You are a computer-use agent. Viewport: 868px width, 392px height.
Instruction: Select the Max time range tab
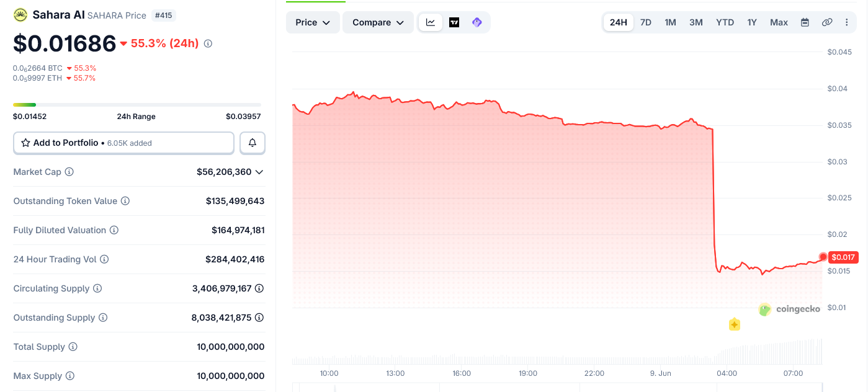779,22
